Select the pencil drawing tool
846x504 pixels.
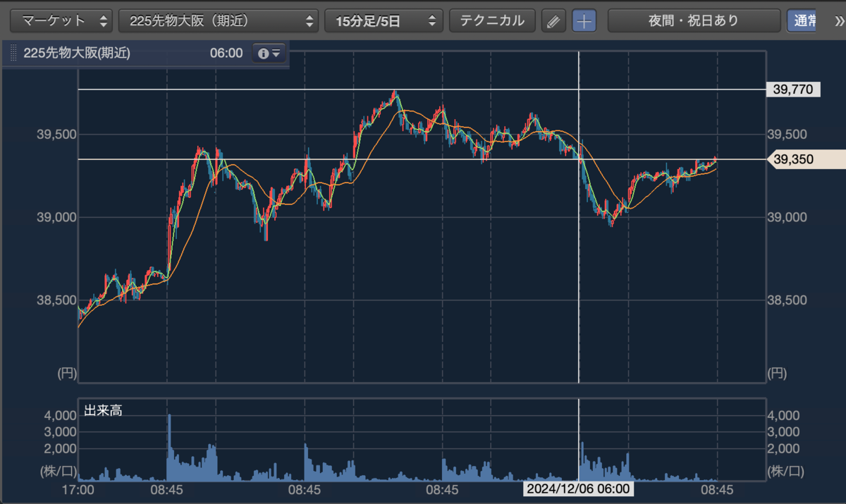[x=553, y=20]
